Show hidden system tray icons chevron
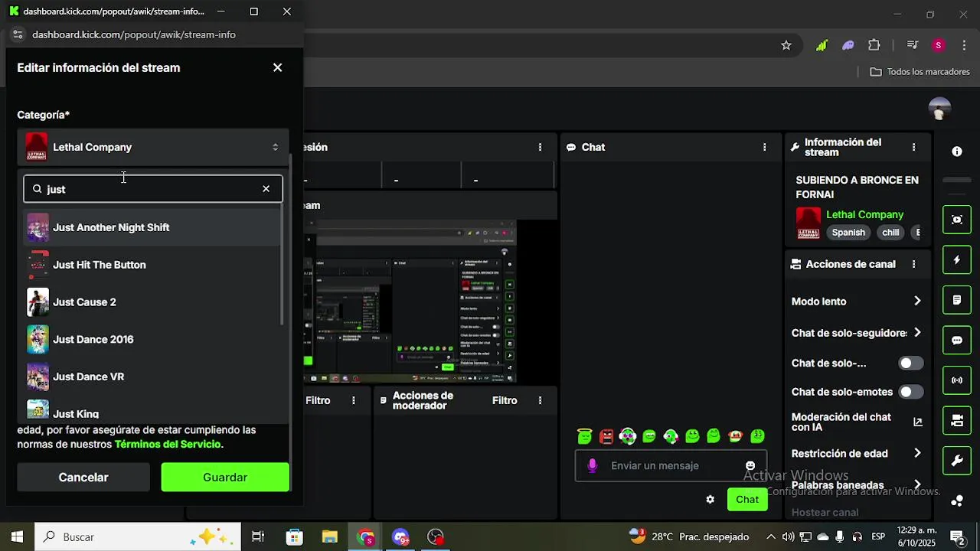 (x=771, y=537)
